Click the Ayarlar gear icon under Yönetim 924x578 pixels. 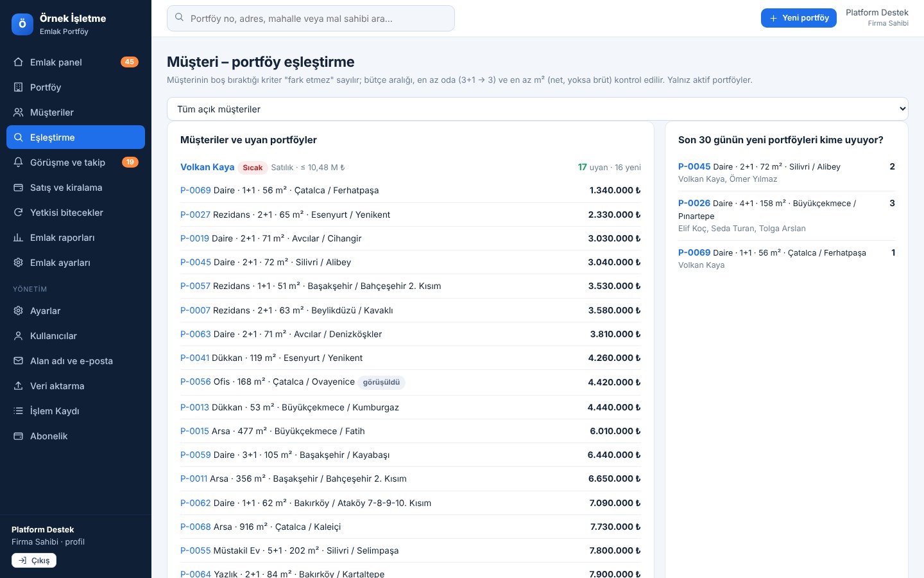tap(18, 311)
